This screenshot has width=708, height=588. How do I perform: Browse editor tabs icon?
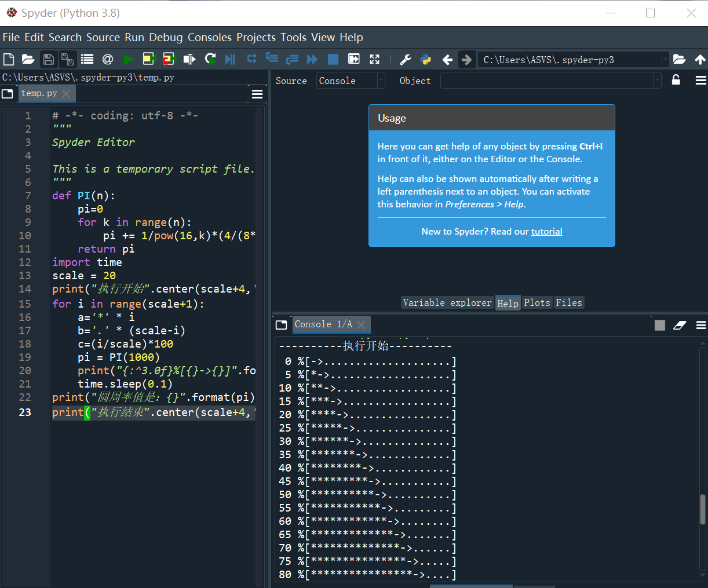coord(8,94)
